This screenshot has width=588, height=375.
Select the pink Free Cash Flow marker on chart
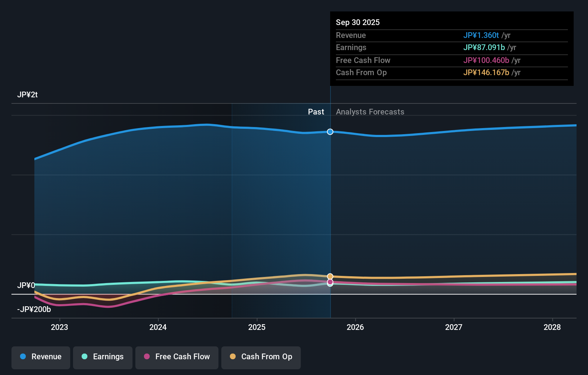330,283
